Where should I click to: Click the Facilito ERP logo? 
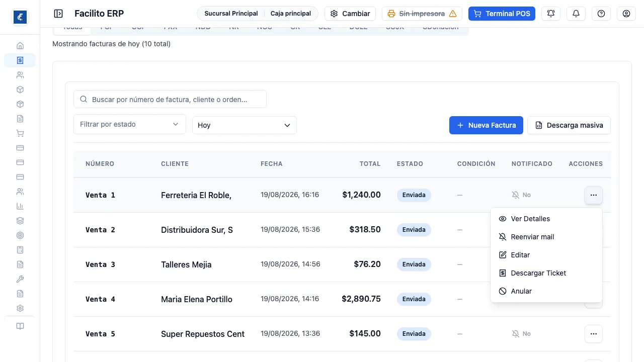[20, 17]
